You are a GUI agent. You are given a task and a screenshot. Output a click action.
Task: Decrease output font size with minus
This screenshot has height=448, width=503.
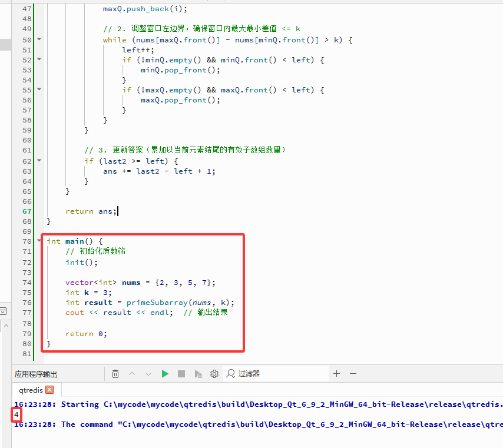353,374
